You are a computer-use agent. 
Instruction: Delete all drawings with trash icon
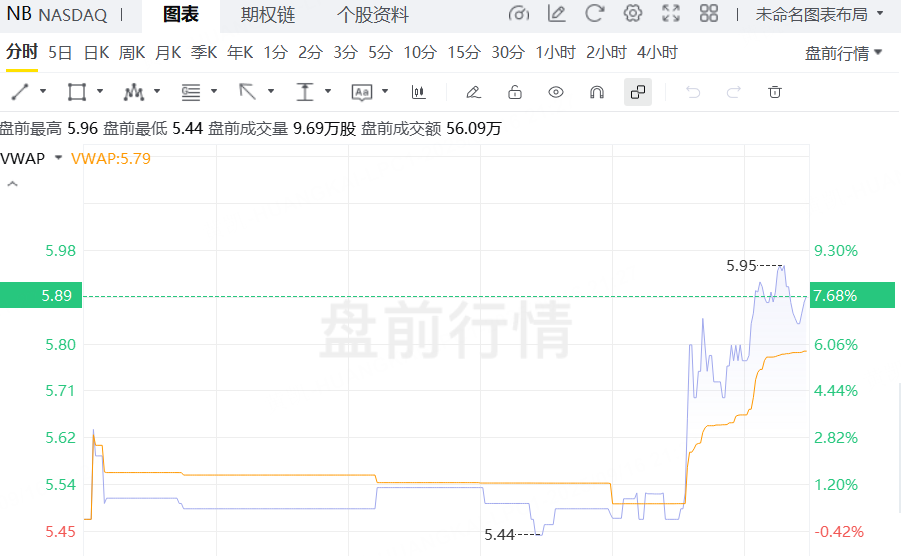pos(775,92)
